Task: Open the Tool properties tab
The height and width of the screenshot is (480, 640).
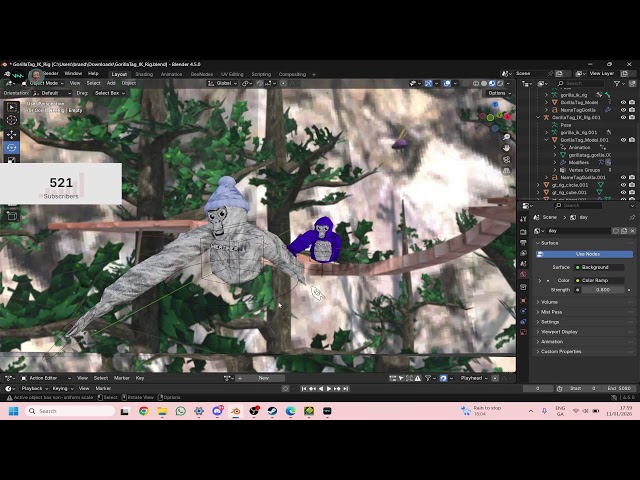Action: pyautogui.click(x=524, y=219)
